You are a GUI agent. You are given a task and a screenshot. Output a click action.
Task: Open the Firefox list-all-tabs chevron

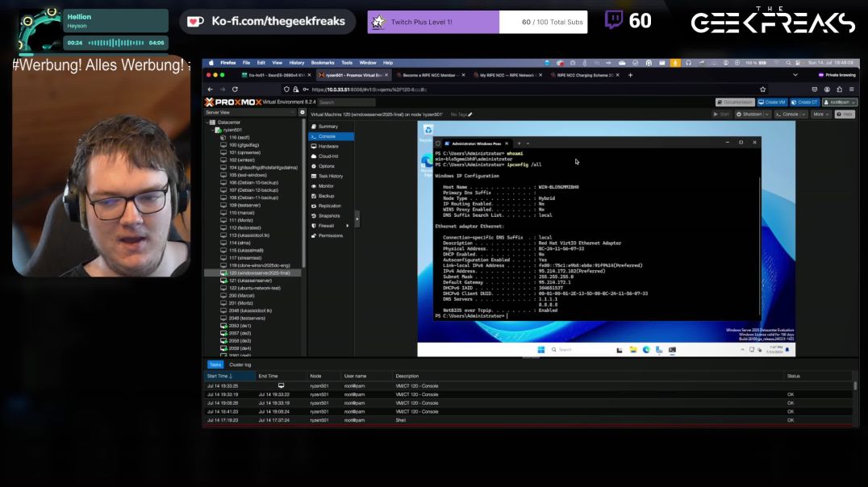click(x=795, y=75)
